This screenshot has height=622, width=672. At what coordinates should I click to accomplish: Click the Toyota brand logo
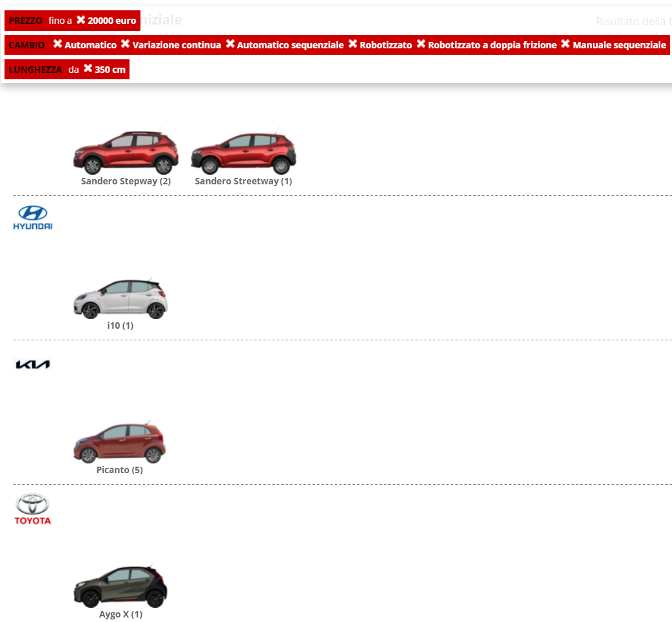coord(33,509)
